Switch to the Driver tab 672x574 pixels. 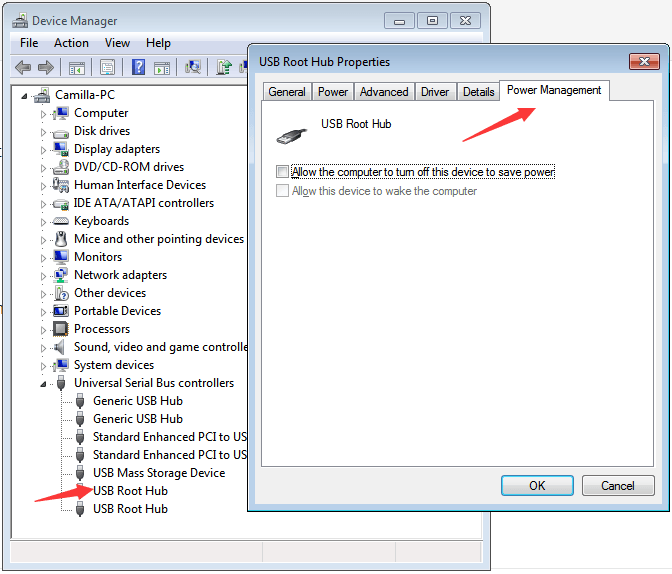435,92
